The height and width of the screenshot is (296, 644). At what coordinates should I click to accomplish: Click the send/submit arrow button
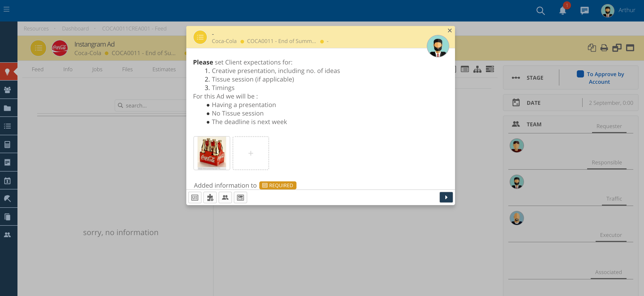pyautogui.click(x=446, y=197)
